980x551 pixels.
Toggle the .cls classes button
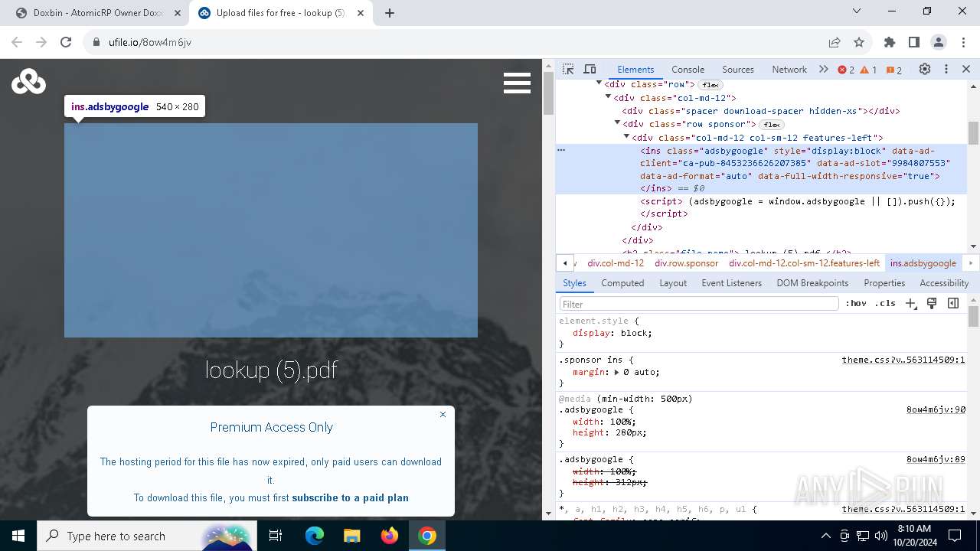coord(885,304)
